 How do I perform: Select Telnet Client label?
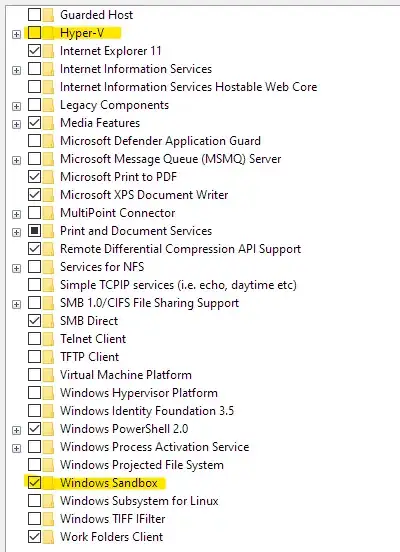93,339
